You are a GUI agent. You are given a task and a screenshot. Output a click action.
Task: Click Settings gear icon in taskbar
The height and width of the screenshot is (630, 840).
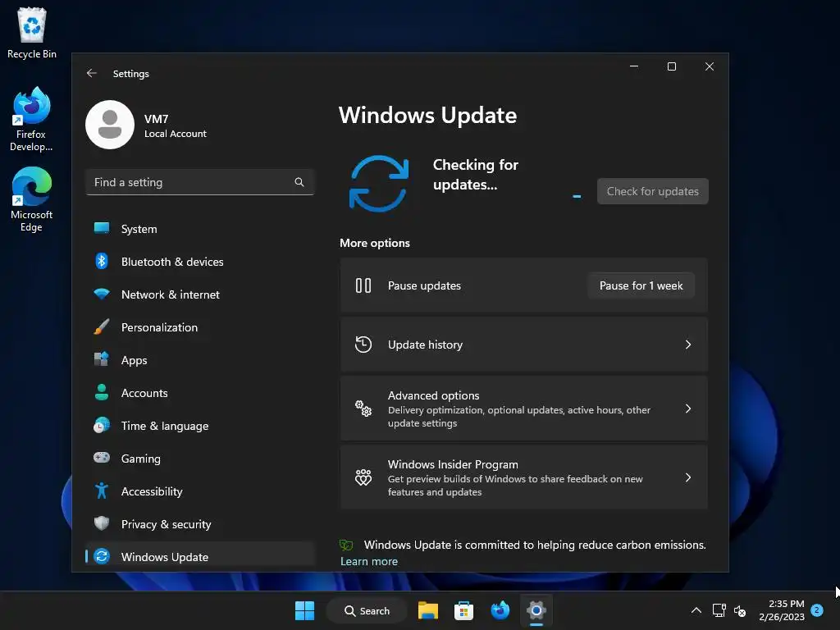click(536, 610)
